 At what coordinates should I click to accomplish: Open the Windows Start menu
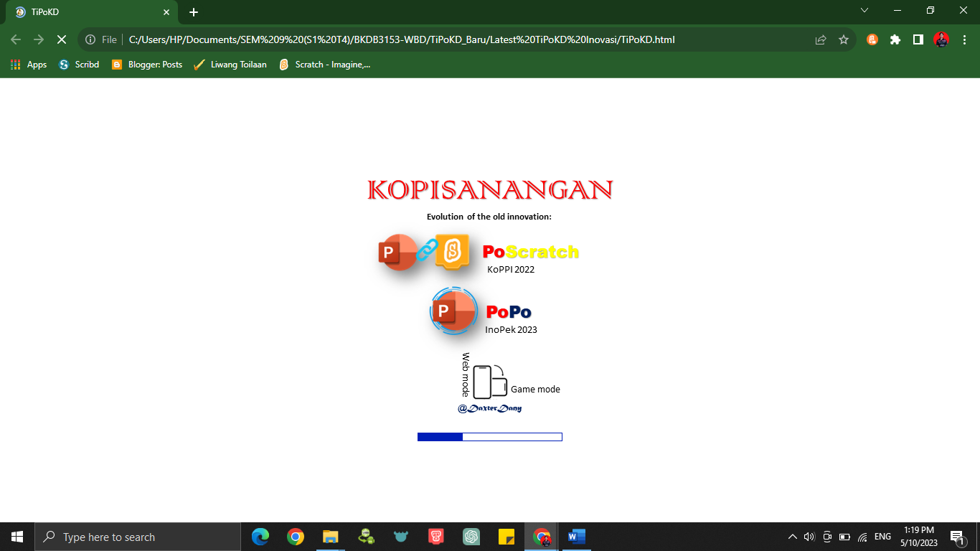point(17,537)
